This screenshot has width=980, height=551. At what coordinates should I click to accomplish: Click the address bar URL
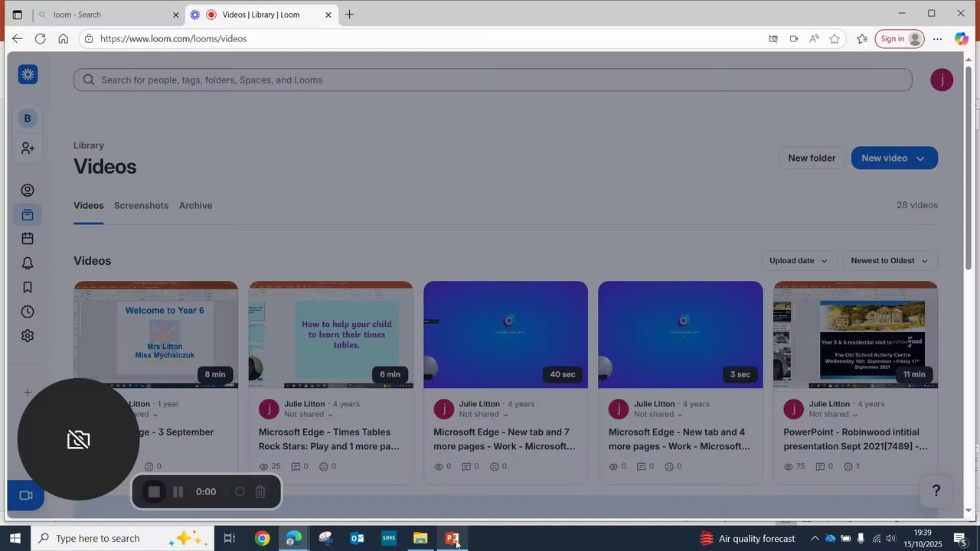pos(173,39)
